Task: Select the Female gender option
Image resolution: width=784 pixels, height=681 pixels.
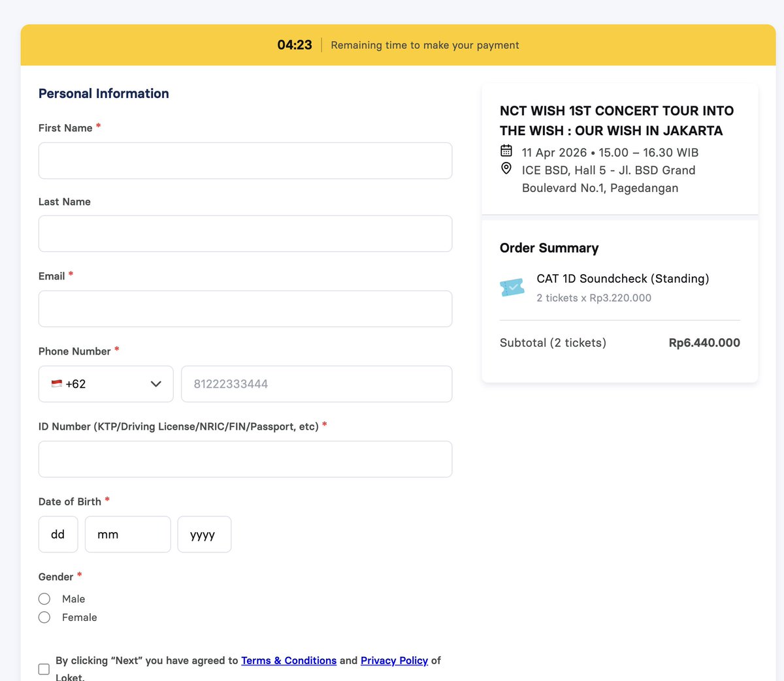Action: click(44, 617)
